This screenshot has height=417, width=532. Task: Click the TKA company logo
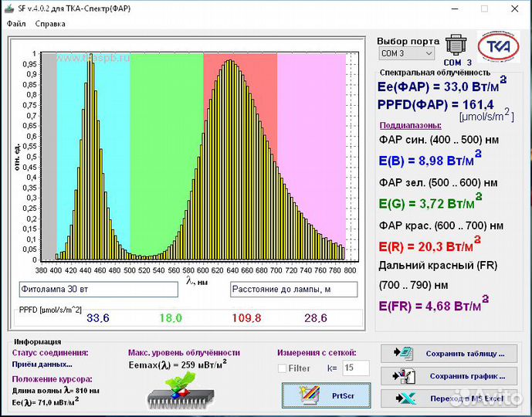[x=499, y=46]
